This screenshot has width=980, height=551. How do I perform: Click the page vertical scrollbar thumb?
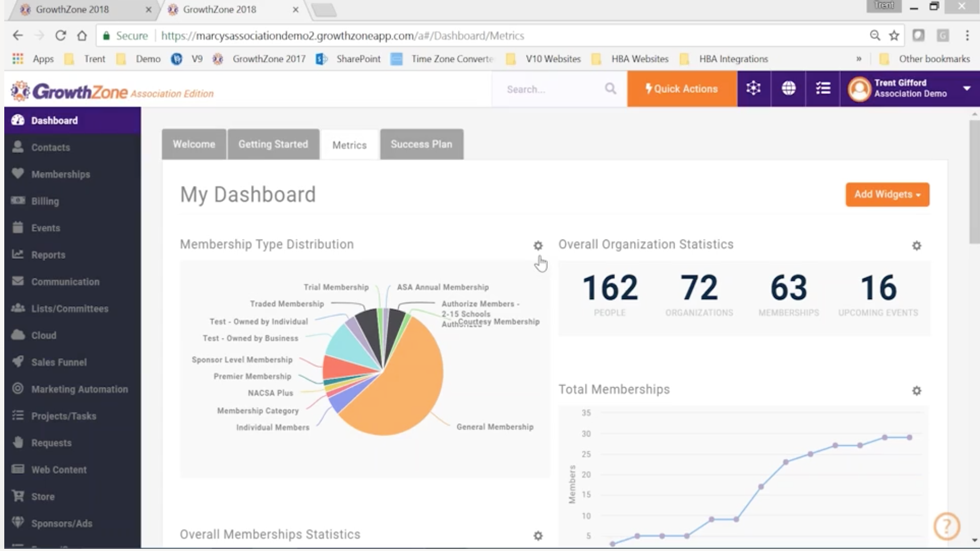point(974,182)
